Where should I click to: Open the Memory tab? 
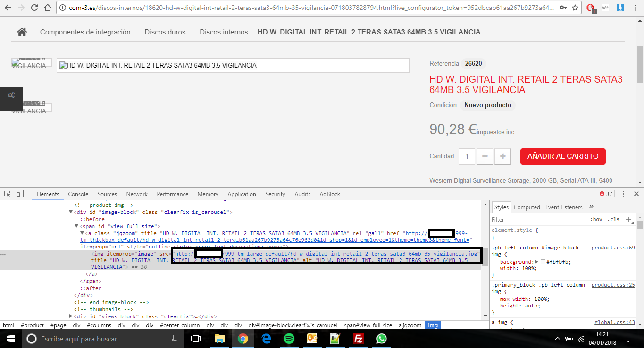208,194
